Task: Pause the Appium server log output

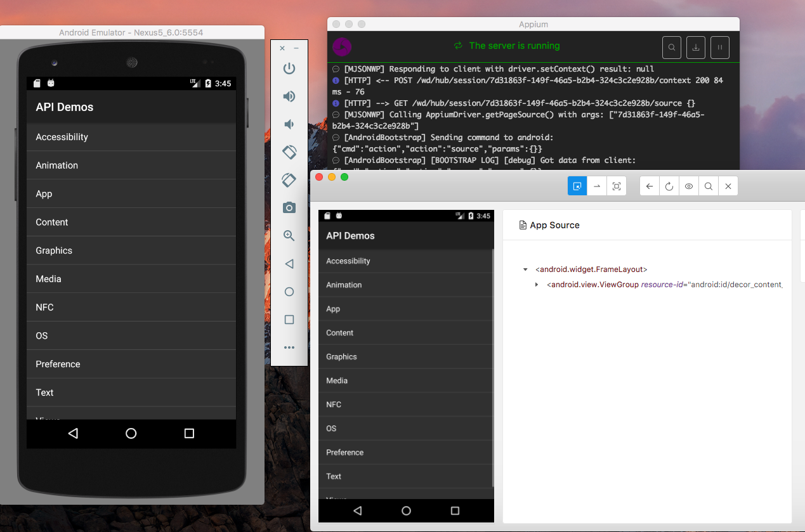Action: 720,48
